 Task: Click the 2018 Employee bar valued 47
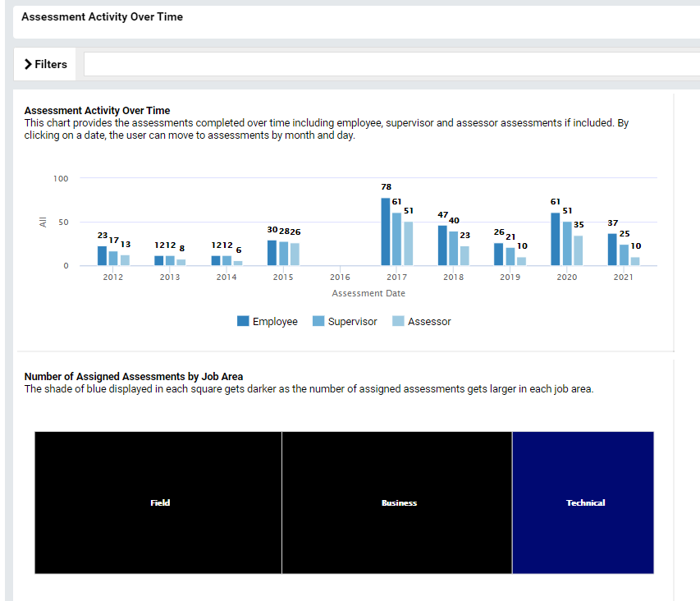pyautogui.click(x=442, y=245)
